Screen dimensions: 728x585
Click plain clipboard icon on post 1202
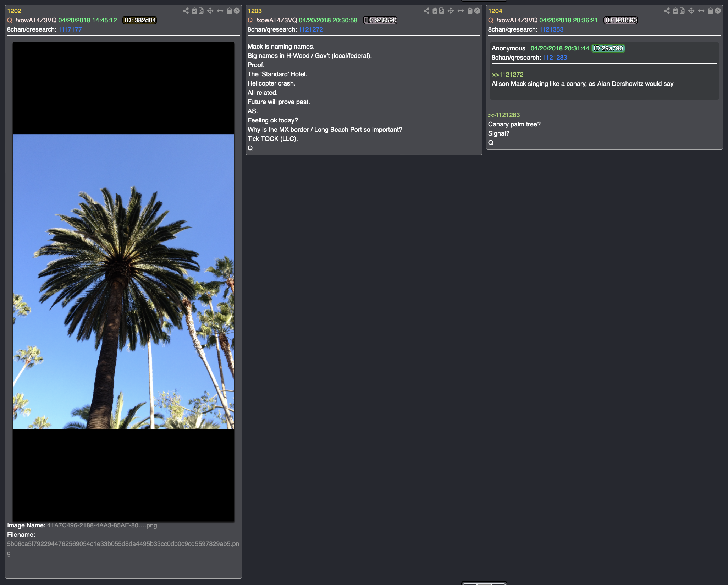pyautogui.click(x=230, y=11)
